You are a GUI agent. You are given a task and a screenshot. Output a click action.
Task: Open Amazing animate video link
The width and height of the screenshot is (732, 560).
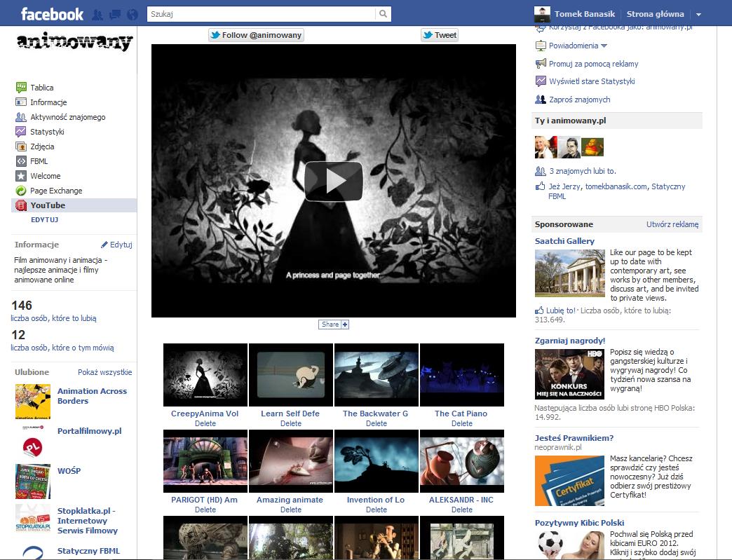pos(290,500)
